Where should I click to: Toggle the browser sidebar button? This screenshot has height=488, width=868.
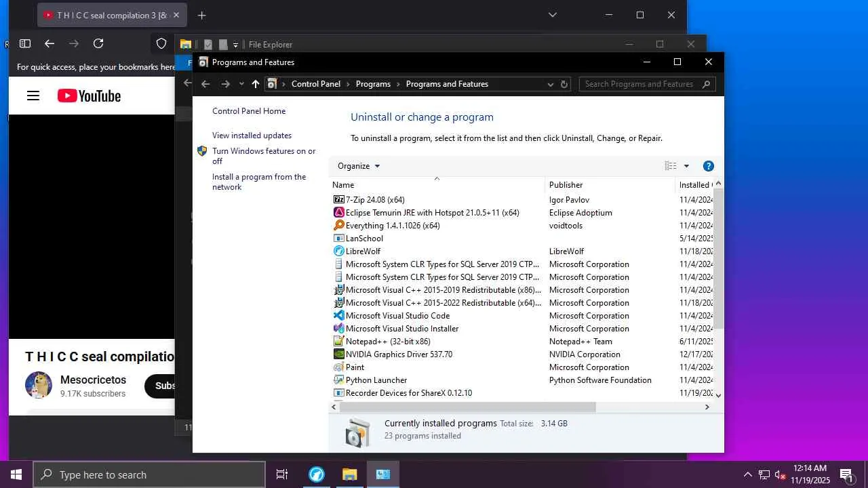click(x=25, y=43)
